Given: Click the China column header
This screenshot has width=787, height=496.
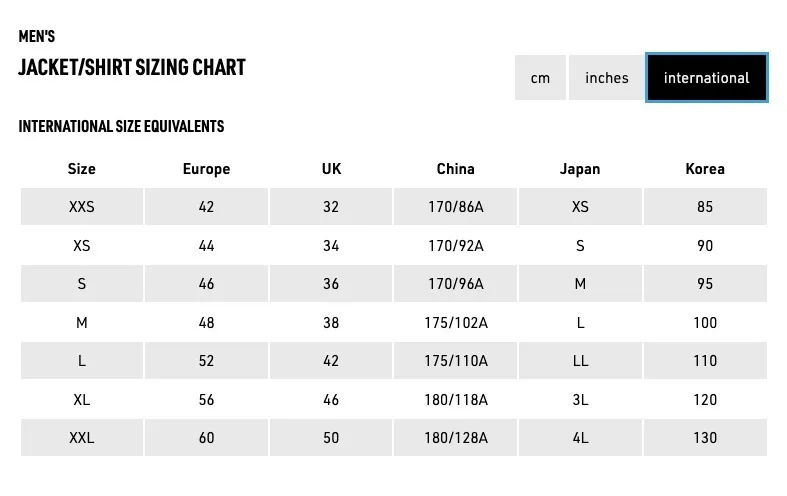Looking at the screenshot, I should (x=456, y=169).
